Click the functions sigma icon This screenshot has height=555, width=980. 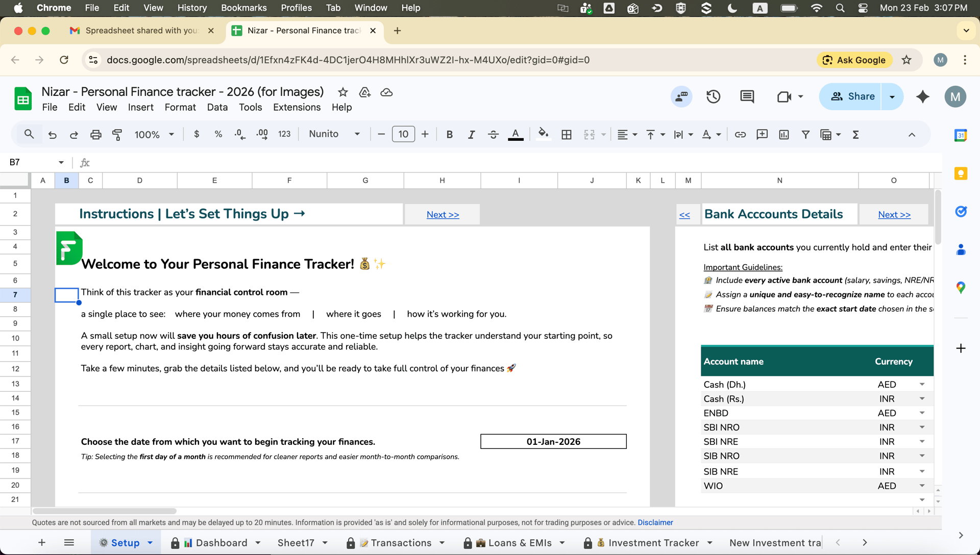coord(855,135)
